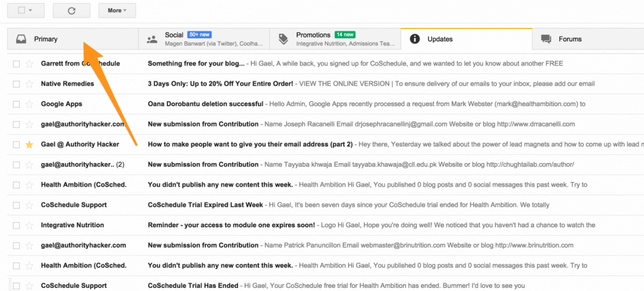Star the Garrett from CoSchedule email
Image resolution: width=644 pixels, height=291 pixels.
30,64
